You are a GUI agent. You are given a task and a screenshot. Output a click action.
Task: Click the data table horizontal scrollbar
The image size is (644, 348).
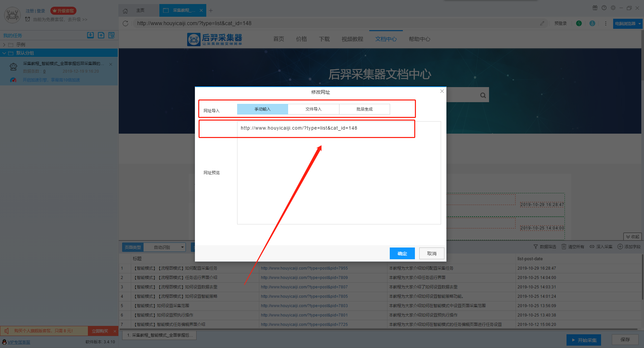tap(379, 329)
